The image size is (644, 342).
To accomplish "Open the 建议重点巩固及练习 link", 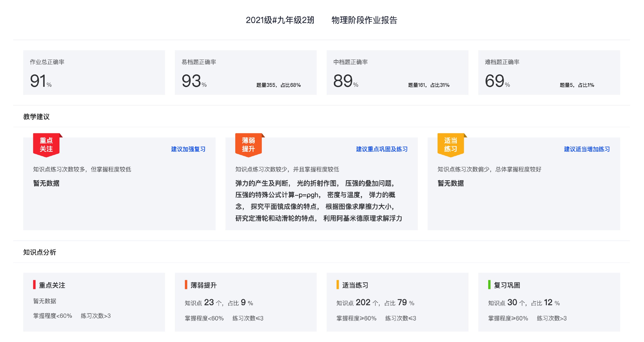I will point(382,149).
